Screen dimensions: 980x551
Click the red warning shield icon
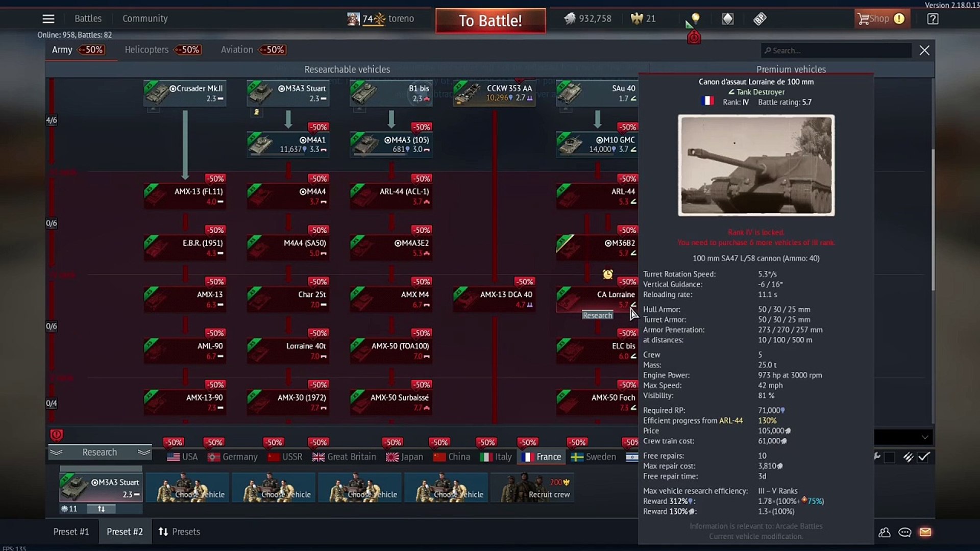tap(56, 435)
